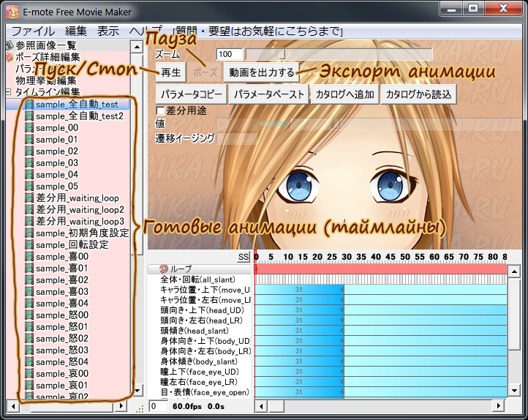528x420 pixels.
Task: Click keyframe block of 頭向き・上下(head_UD)
Action: (x=299, y=310)
